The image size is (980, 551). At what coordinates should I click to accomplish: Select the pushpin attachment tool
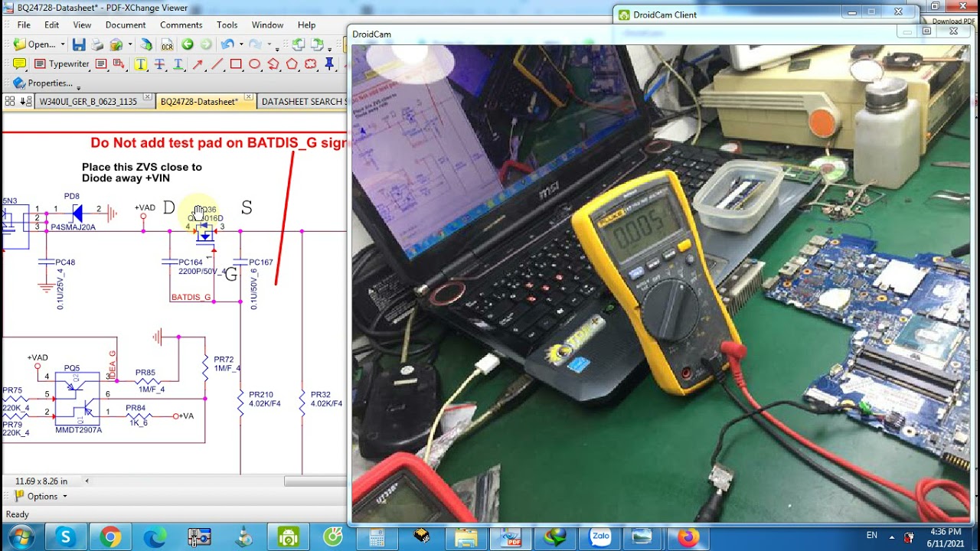(x=329, y=64)
